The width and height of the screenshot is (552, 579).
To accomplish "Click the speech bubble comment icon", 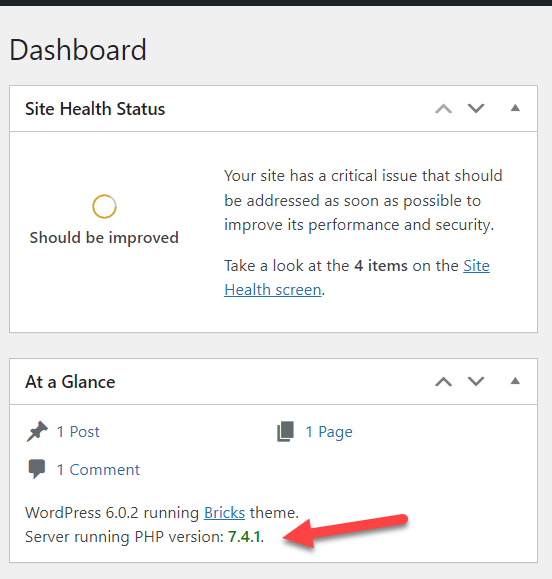I will pyautogui.click(x=37, y=469).
